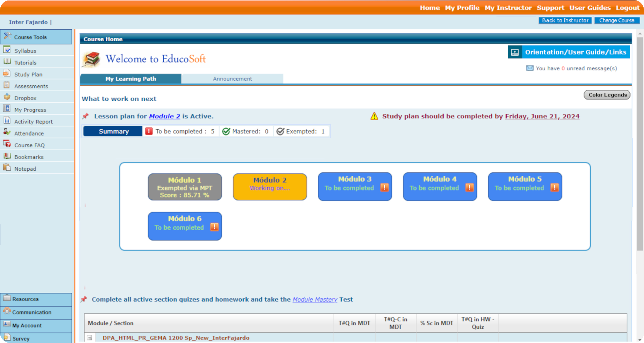Click the My Progress icon
This screenshot has width=644, height=343.
point(7,109)
